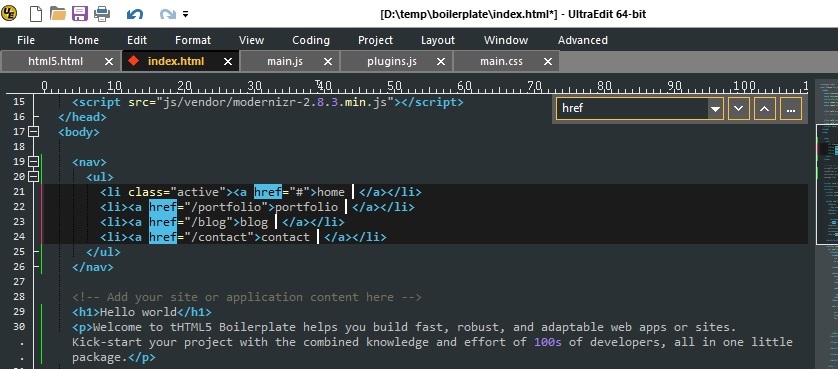The height and width of the screenshot is (369, 838).
Task: Close the html5.html tab
Action: click(x=108, y=62)
